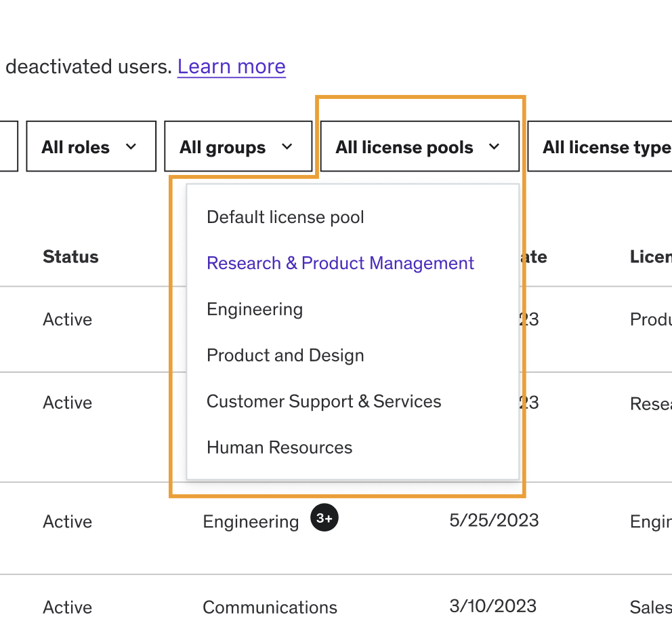Choose "Engineering" from the license pool menu
This screenshot has height=621, width=672.
click(x=255, y=309)
